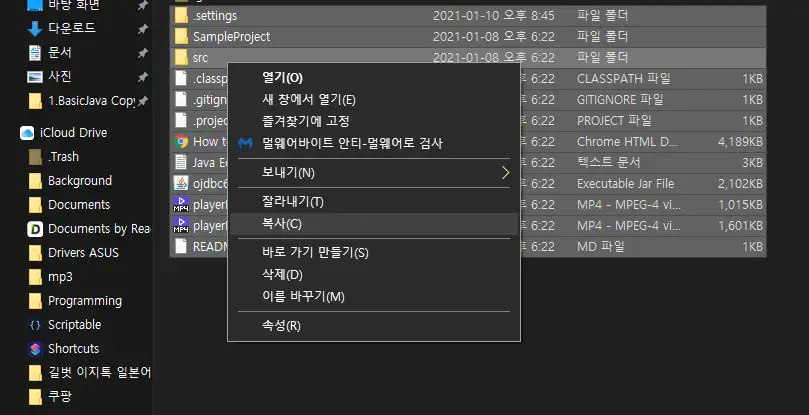The image size is (809, 415).
Task: Click the pin icon next to 문서
Action: tap(142, 53)
